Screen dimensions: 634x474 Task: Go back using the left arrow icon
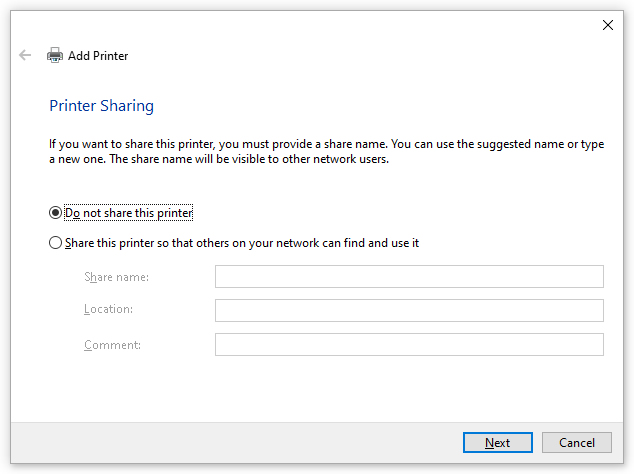[x=25, y=55]
